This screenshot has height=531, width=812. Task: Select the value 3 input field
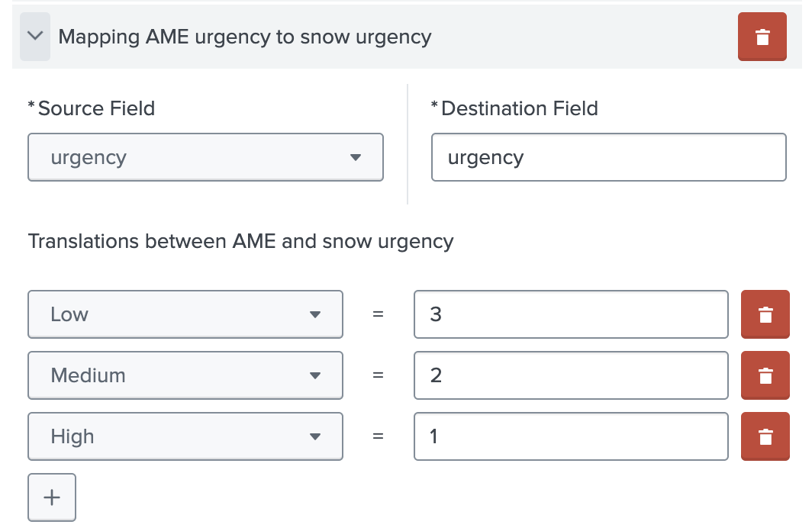[571, 314]
